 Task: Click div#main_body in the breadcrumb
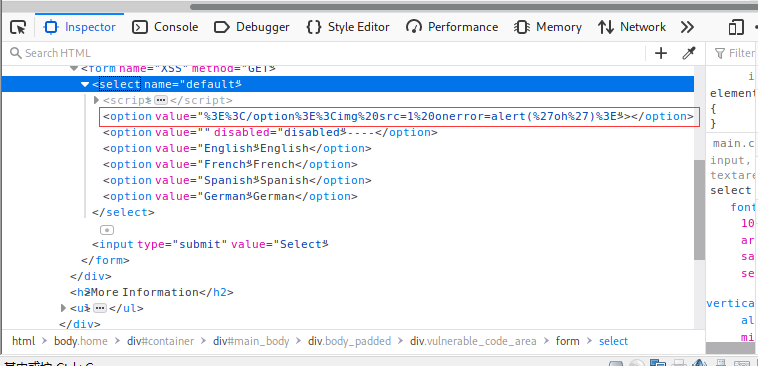(x=251, y=341)
